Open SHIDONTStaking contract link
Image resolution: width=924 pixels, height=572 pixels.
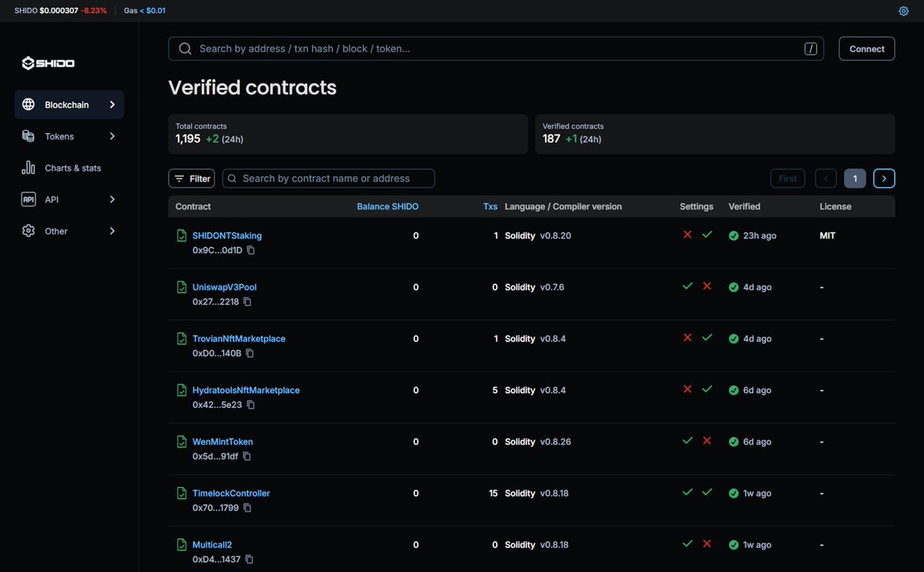click(x=227, y=236)
